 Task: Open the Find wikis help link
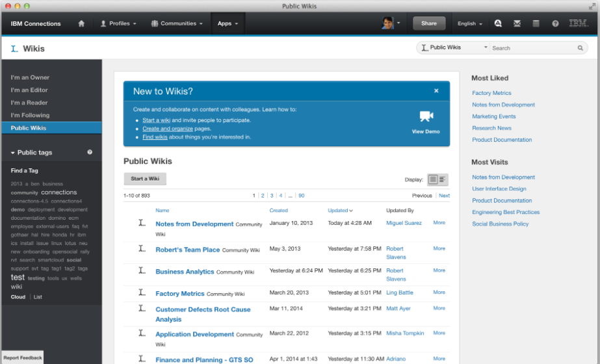click(155, 137)
